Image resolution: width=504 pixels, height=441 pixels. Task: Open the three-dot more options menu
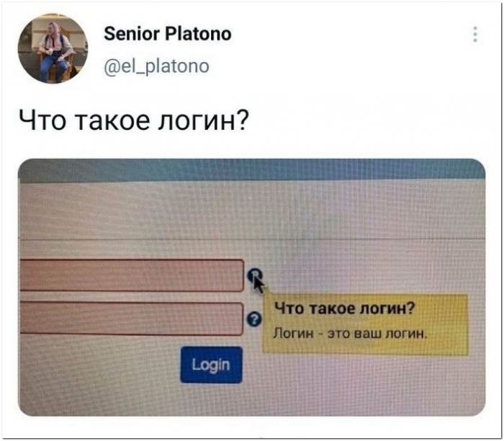[x=475, y=35]
